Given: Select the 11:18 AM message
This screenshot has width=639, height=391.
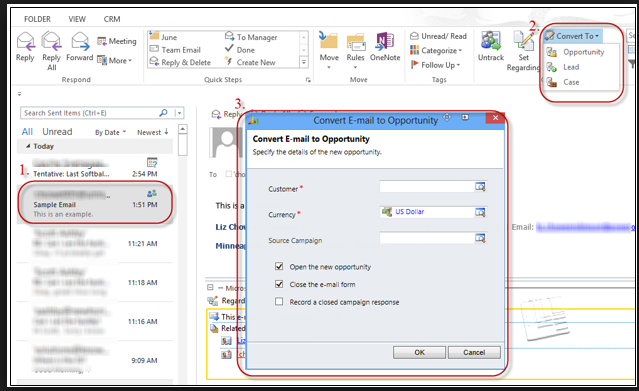Looking at the screenshot, I should 95,282.
